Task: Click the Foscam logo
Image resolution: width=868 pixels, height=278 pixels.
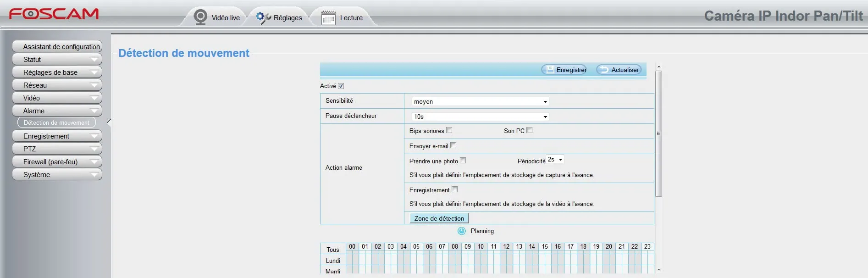Action: click(x=54, y=14)
